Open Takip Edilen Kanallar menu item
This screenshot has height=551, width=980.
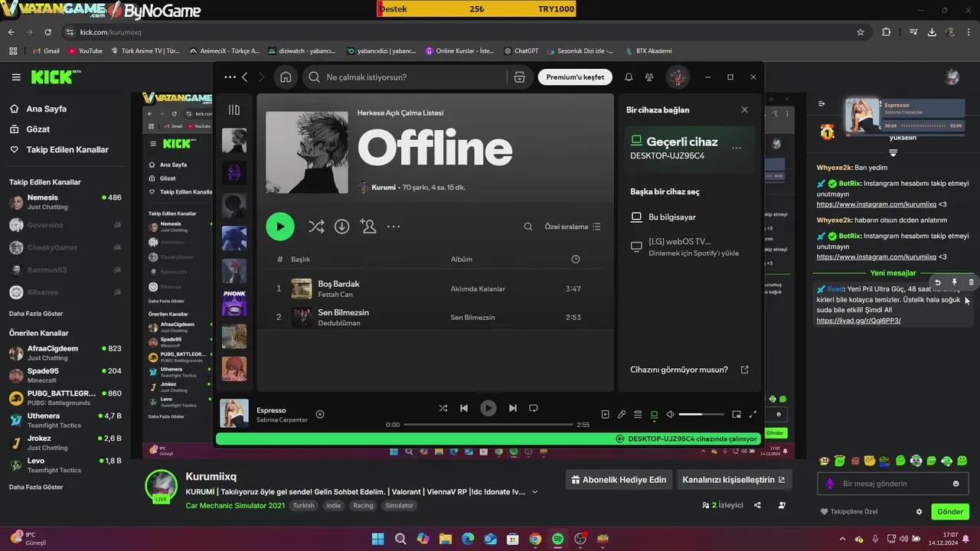59,150
